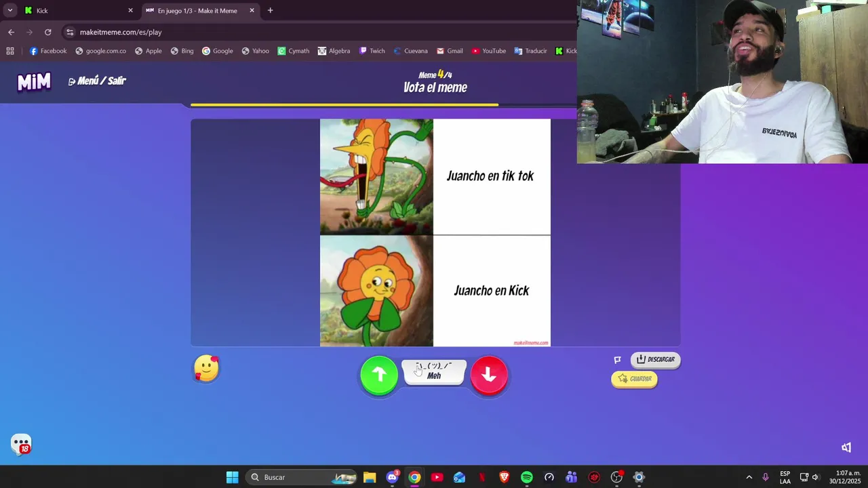Image resolution: width=868 pixels, height=488 pixels.
Task: Open system volume control
Action: pos(815,477)
